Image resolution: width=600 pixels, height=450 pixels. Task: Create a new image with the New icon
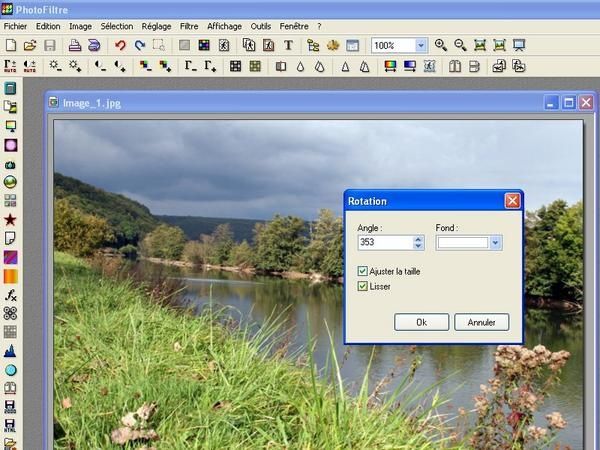coord(11,45)
